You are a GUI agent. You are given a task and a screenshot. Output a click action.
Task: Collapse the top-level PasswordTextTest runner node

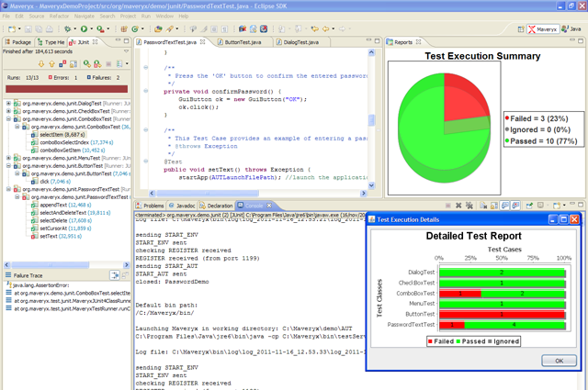(8, 189)
